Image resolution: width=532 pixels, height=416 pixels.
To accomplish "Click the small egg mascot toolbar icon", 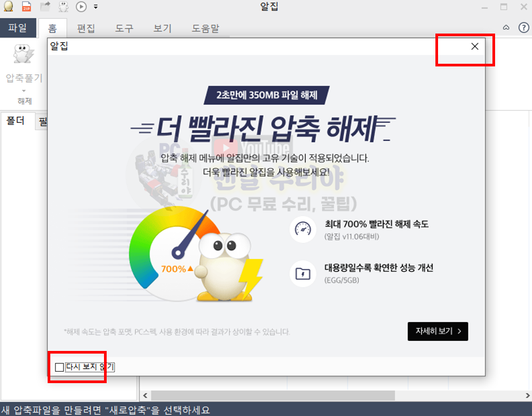I will click(63, 6).
